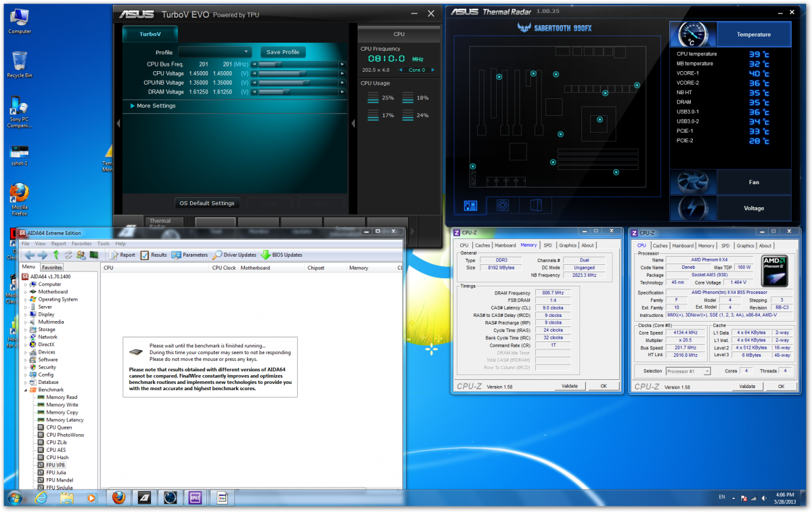Select the CPU panel tab in TurboV EVO
Image resolution: width=812 pixels, height=512 pixels.
coord(399,34)
